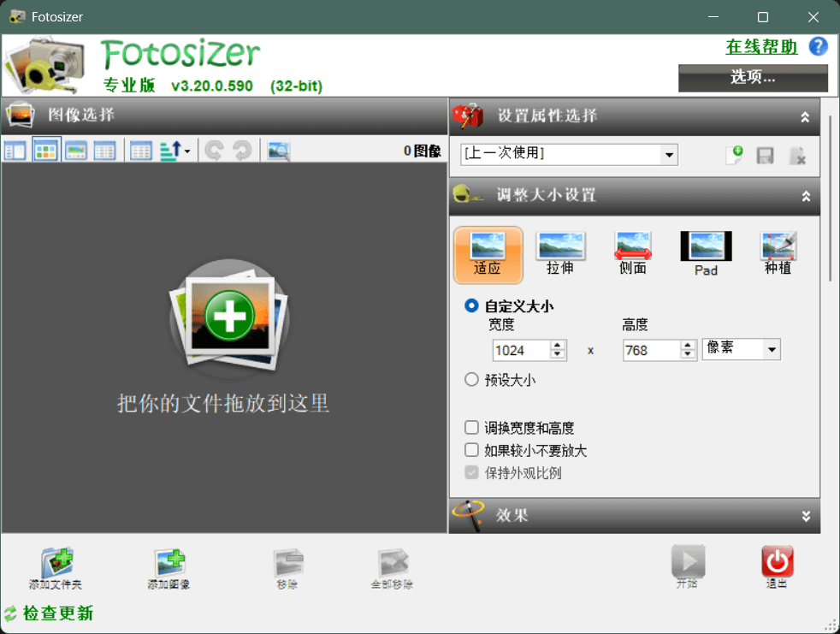Pick the 种植 (Crop) resize mode
The width and height of the screenshot is (840, 634).
click(x=778, y=254)
